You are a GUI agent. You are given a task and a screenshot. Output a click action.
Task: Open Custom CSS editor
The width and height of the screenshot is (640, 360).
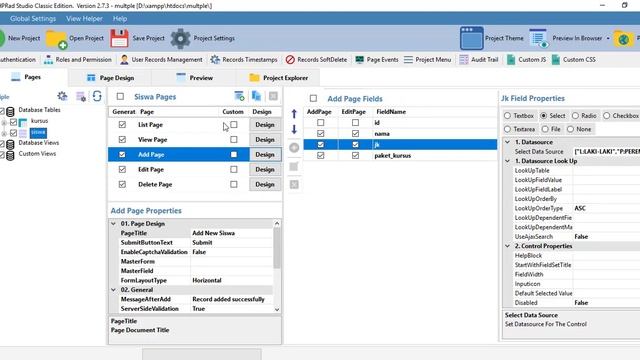pos(573,60)
